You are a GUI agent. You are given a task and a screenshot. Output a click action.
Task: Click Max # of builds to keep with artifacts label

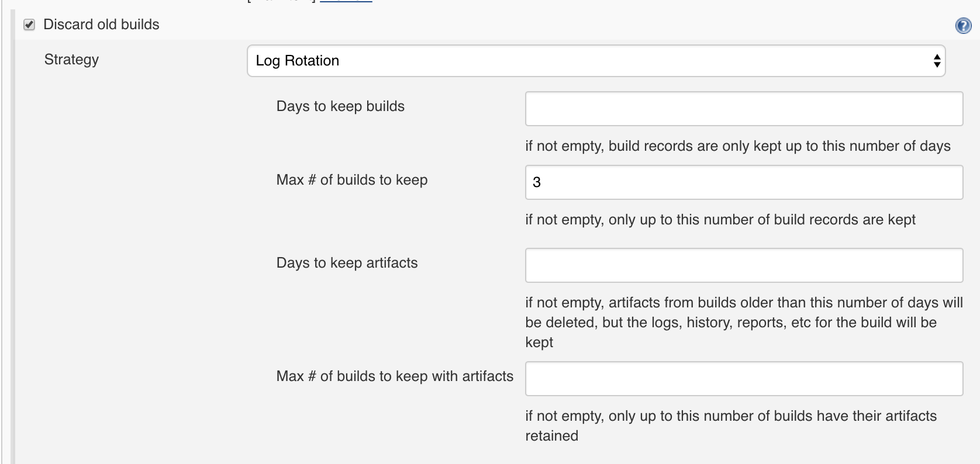tap(395, 376)
